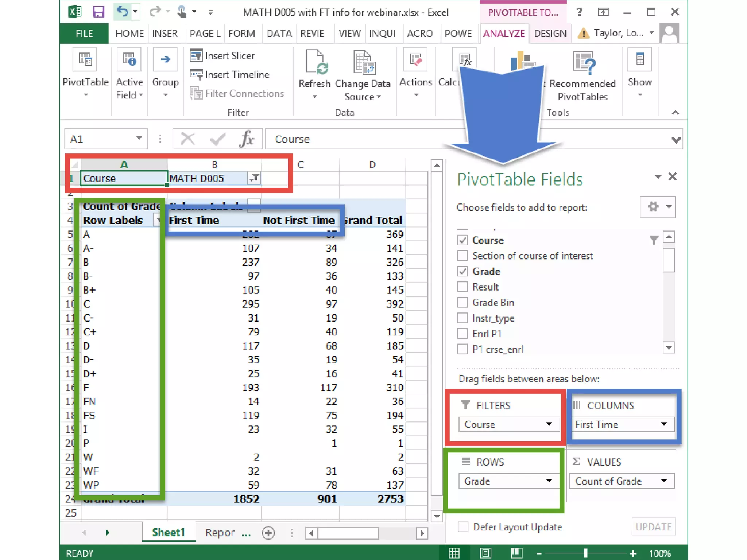
Task: Expand the Count of Grade values dropdown
Action: pos(664,481)
